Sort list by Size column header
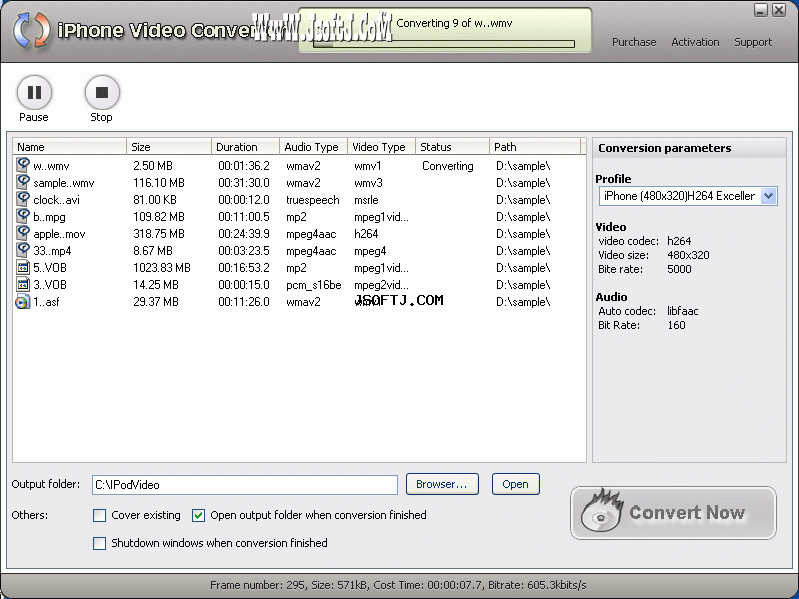This screenshot has width=799, height=599. pyautogui.click(x=169, y=147)
